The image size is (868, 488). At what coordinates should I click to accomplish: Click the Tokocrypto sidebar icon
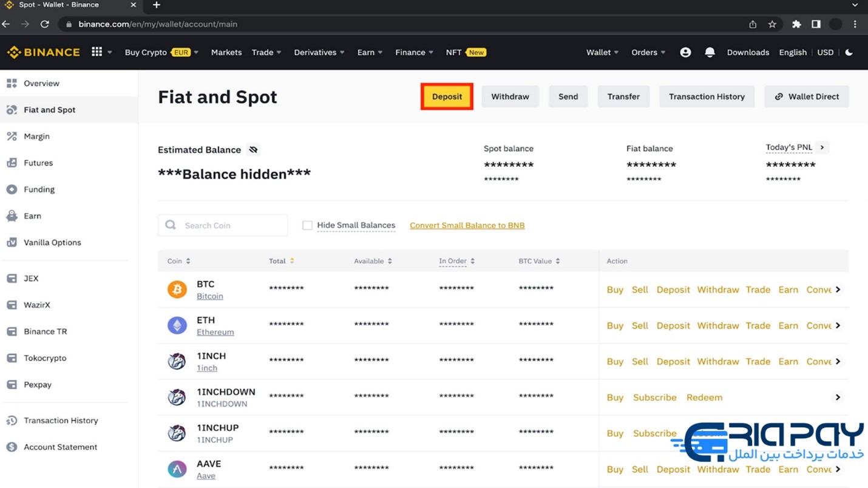coord(12,358)
